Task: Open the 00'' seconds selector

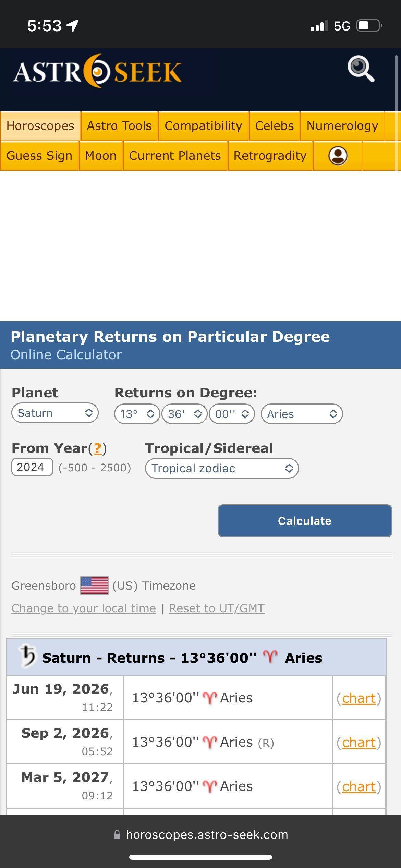Action: point(232,414)
